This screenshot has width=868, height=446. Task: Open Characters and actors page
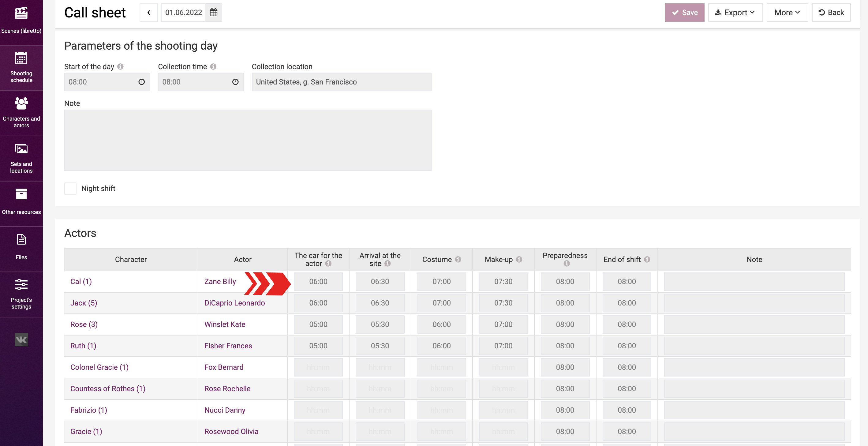[21, 113]
